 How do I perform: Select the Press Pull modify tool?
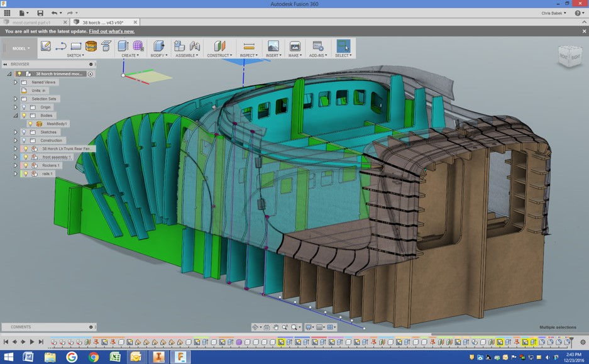click(159, 46)
